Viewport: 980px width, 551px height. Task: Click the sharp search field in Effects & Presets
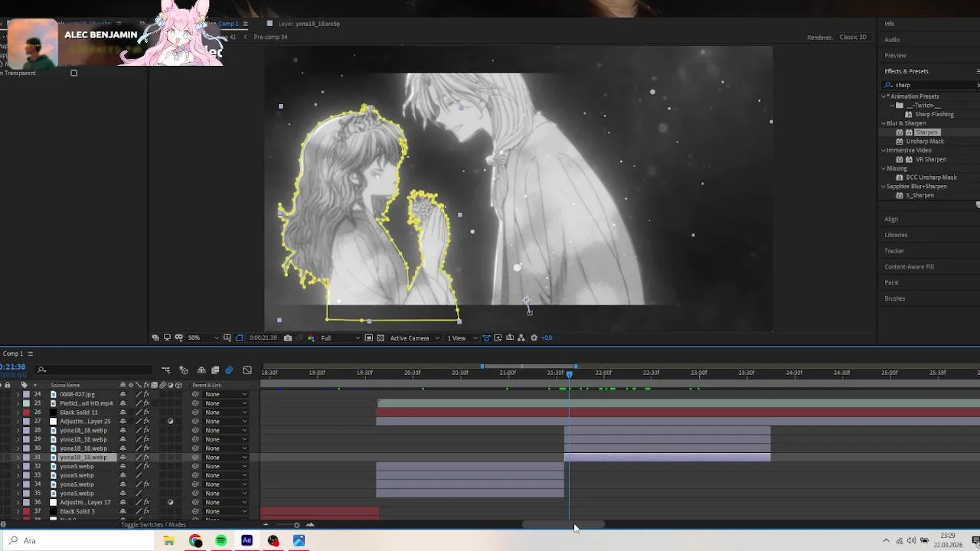click(x=930, y=85)
